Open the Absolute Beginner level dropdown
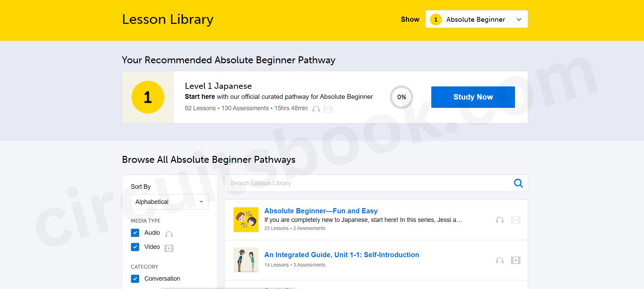The image size is (644, 289). 476,19
